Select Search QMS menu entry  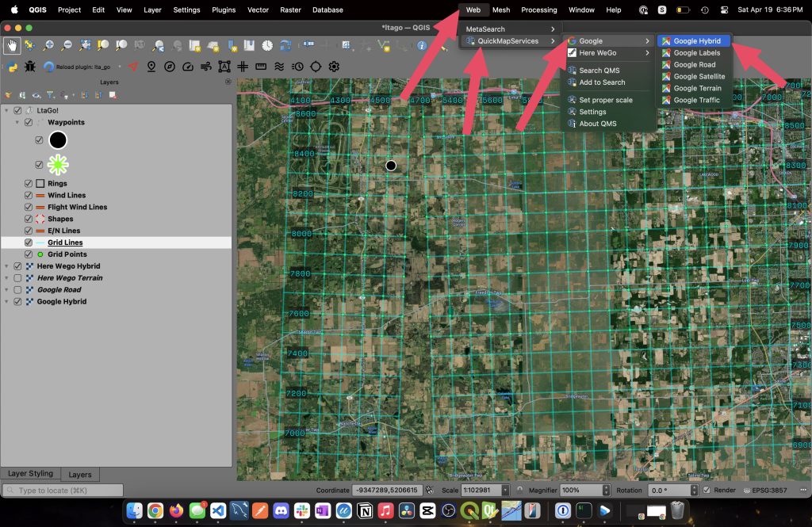pyautogui.click(x=608, y=71)
